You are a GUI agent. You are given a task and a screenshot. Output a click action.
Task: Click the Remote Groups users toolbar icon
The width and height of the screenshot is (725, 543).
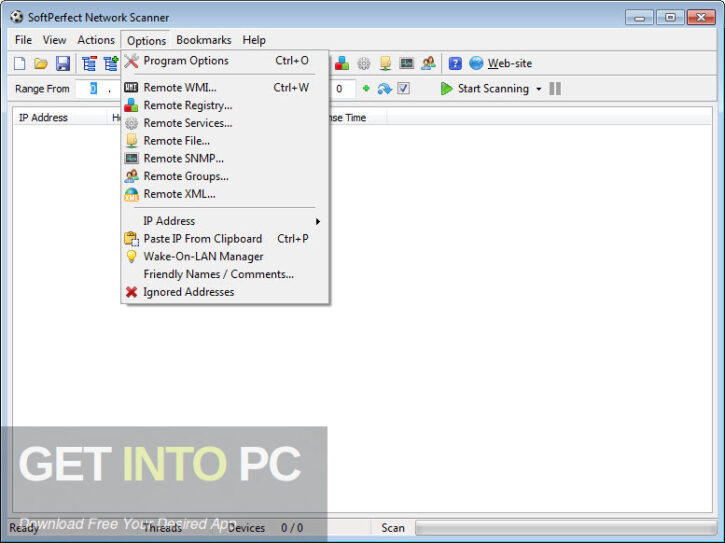tap(429, 63)
